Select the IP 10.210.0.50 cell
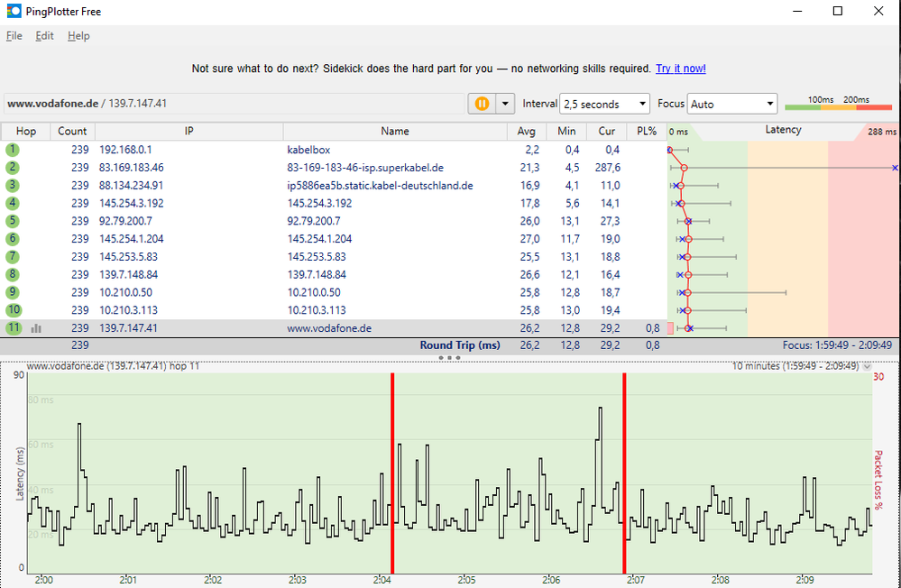Screen dimensions: 901x588 (125, 292)
